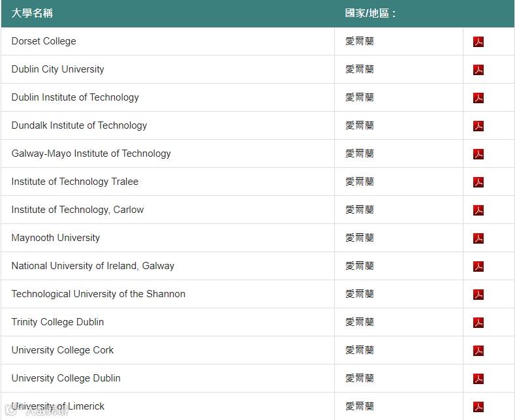This screenshot has width=515, height=420.
Task: Open the PDF icon for Dublin City University
Action: (x=478, y=70)
